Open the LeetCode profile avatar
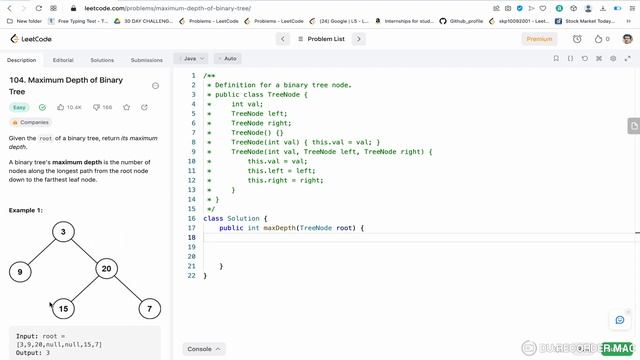This screenshot has width=640, height=360. pos(627,39)
